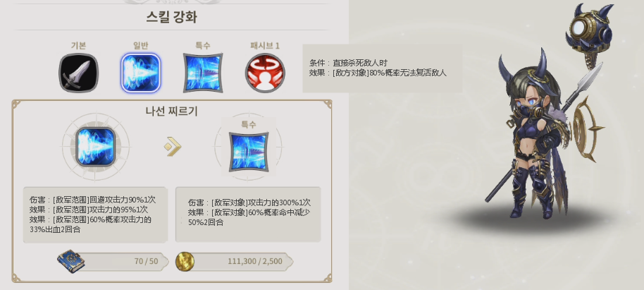This screenshot has width=644, height=290.
Task: Click the gold coin currency icon
Action: pyautogui.click(x=185, y=262)
